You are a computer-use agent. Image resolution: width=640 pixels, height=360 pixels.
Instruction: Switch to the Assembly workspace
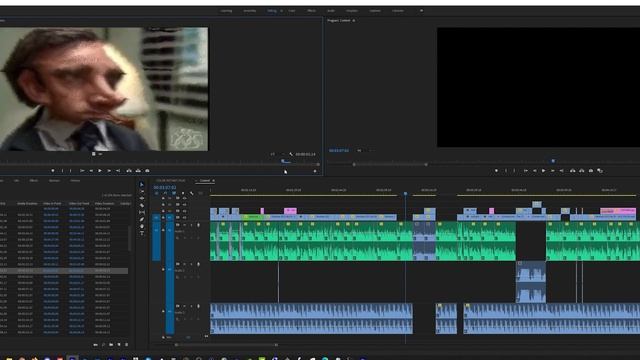pos(249,11)
